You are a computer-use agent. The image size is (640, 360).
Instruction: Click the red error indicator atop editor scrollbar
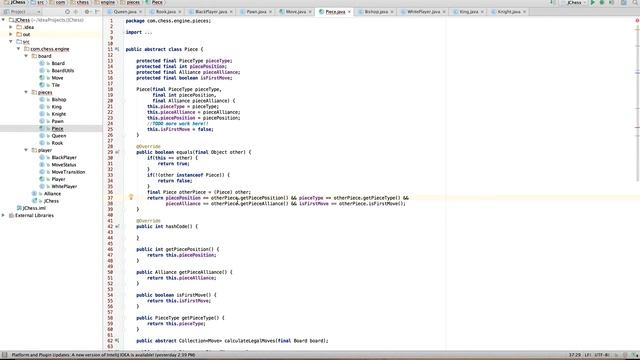click(x=637, y=20)
